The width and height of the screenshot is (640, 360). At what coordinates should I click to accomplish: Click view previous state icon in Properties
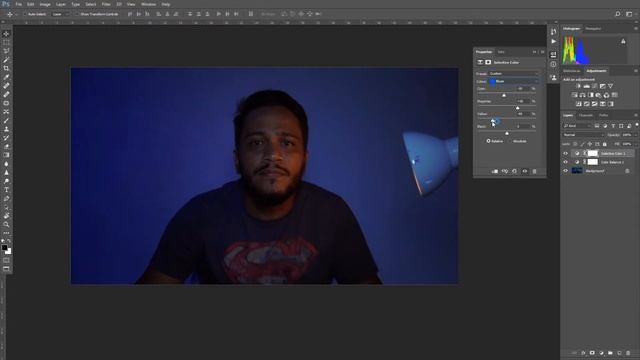coord(505,171)
